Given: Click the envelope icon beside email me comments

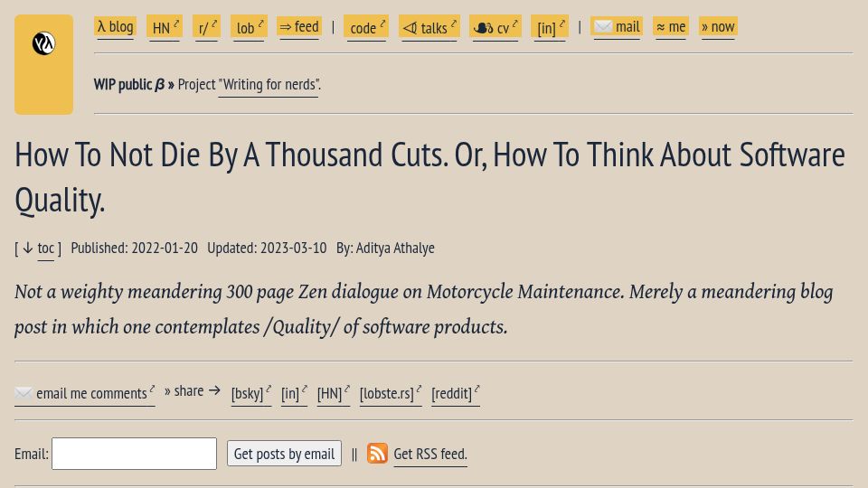Looking at the screenshot, I should click(24, 393).
